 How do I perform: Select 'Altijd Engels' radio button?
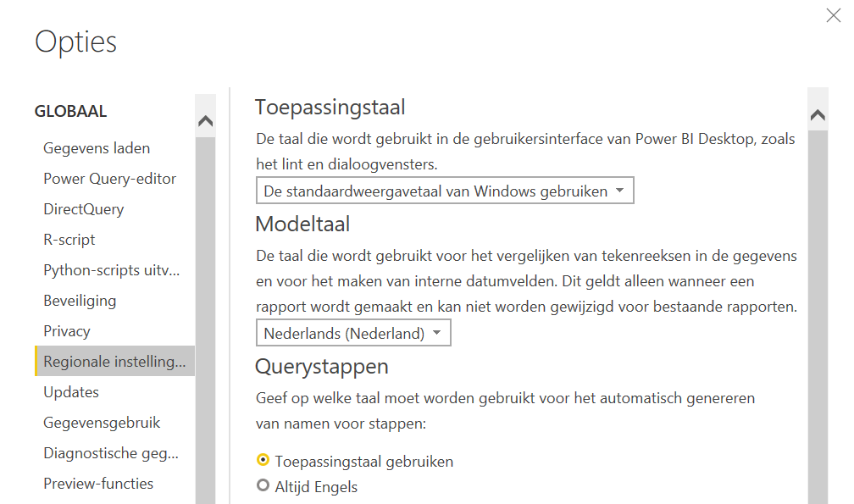coord(263,486)
